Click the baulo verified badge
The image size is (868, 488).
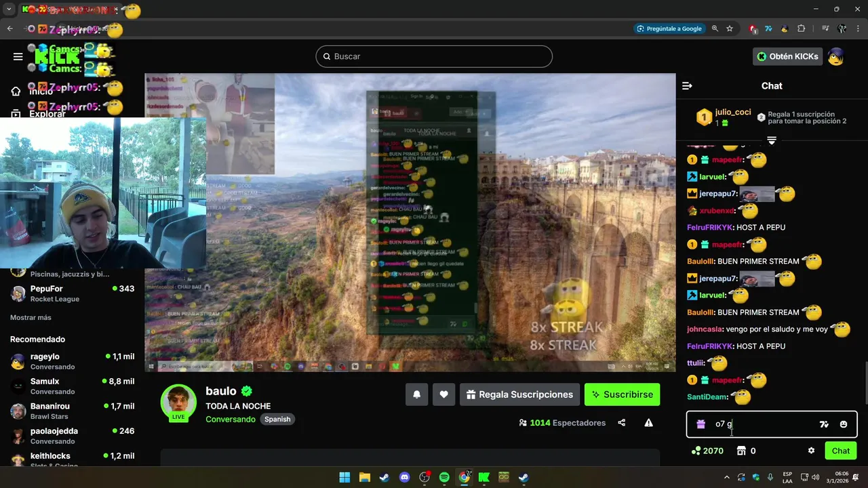247,391
